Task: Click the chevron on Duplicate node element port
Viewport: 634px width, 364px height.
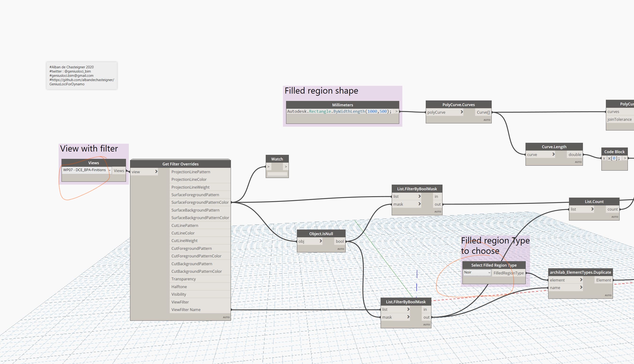Action: [x=581, y=280]
